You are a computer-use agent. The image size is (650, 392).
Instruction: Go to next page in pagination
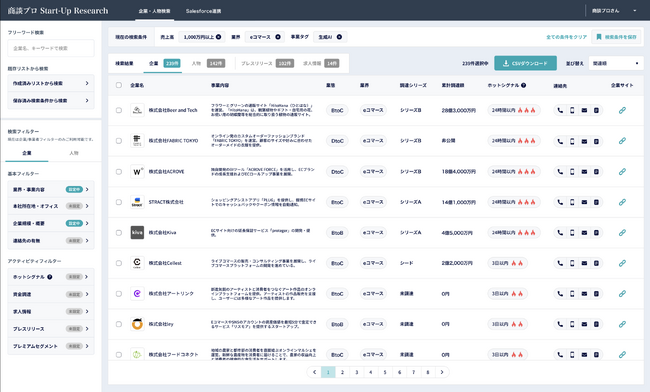442,372
